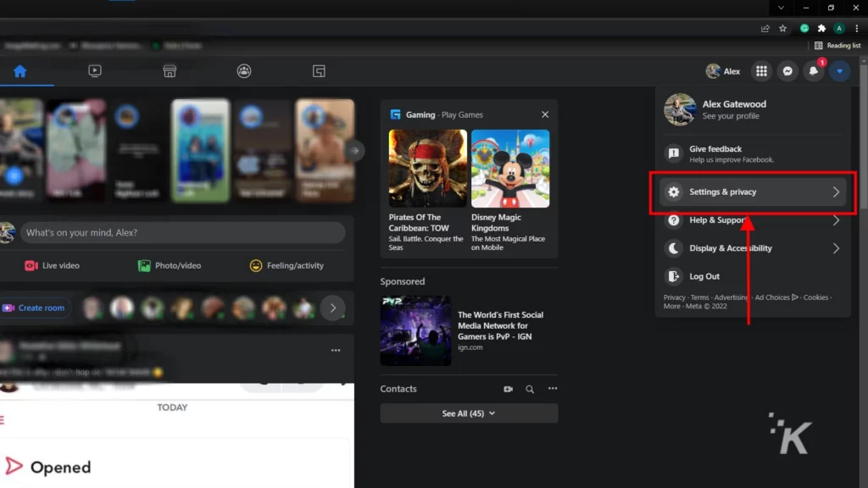The image size is (868, 488).
Task: Open Settings & privacy menu
Action: 753,192
